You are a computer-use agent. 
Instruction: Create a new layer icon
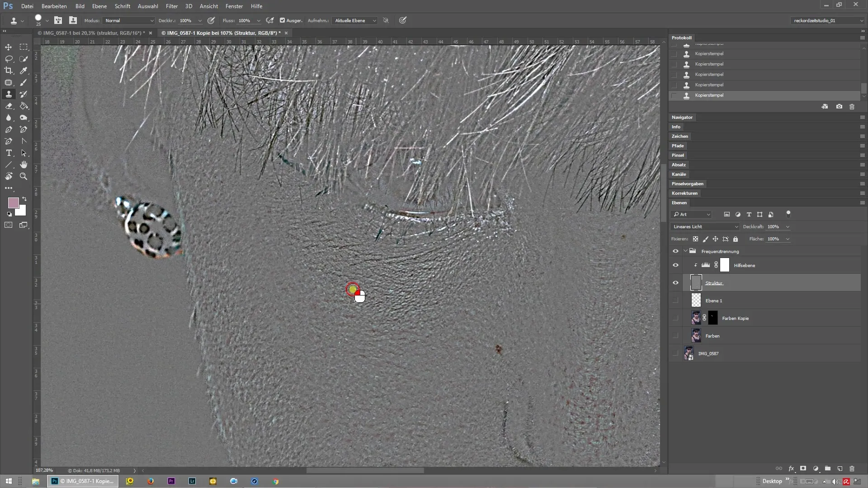[x=840, y=469]
